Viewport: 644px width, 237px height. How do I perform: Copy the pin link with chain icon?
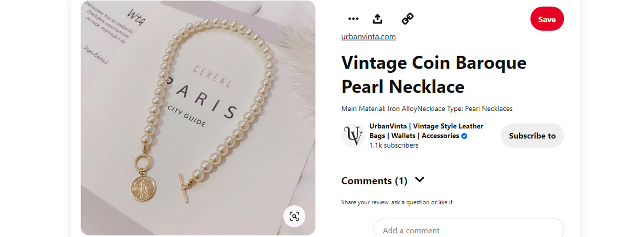click(x=408, y=19)
